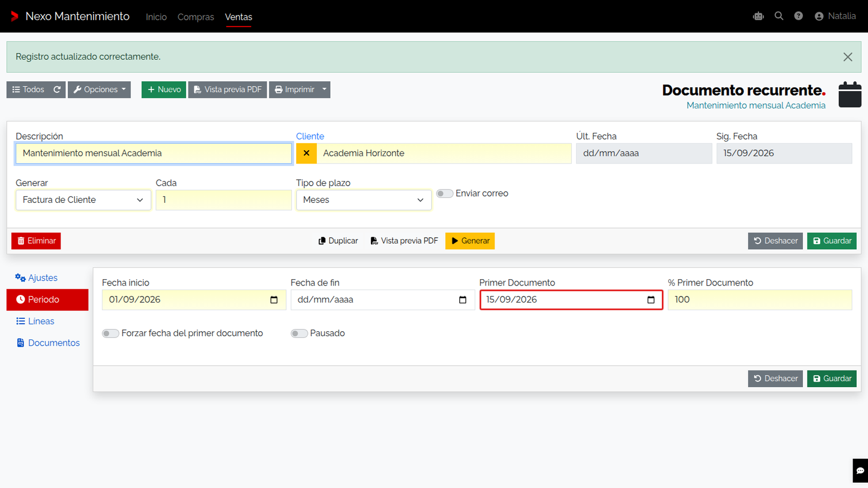Toggle the Pausado switch
The height and width of the screenshot is (488, 868).
click(x=299, y=333)
